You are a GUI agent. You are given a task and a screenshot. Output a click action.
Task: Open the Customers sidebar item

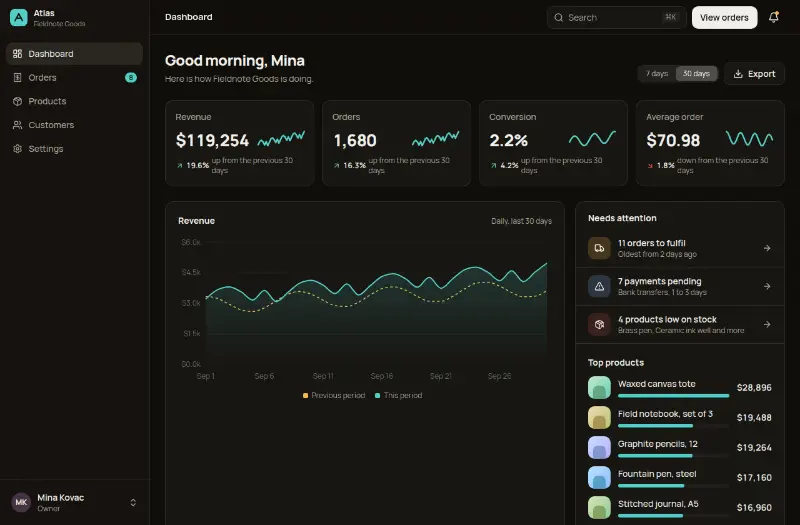click(x=74, y=125)
